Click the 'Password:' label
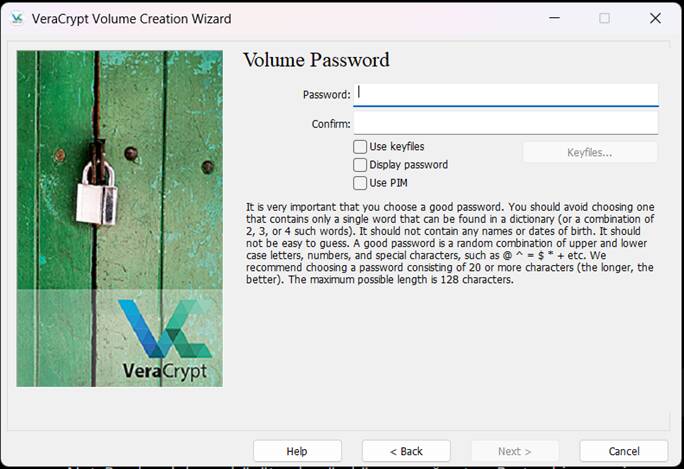Image resolution: width=684 pixels, height=469 pixels. [x=327, y=95]
